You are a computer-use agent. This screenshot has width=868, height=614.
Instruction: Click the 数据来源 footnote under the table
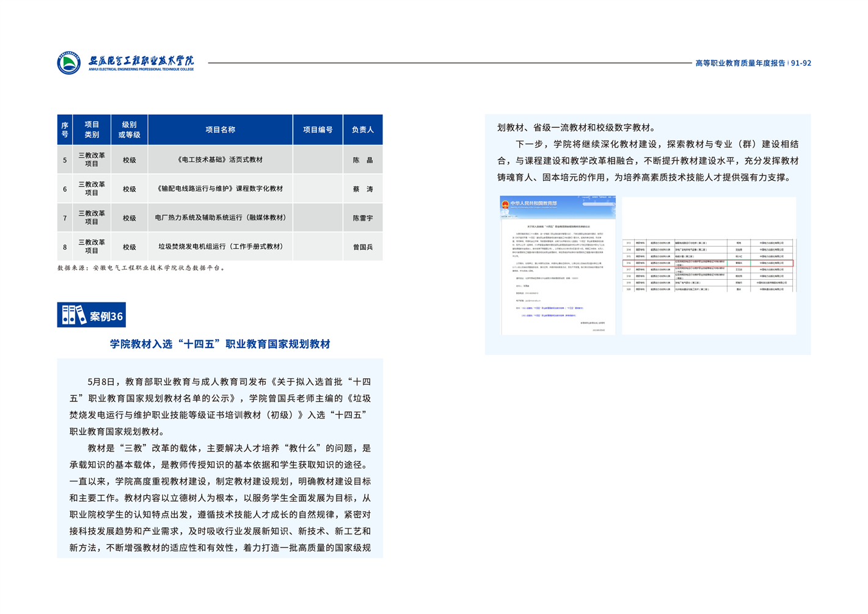point(142,268)
